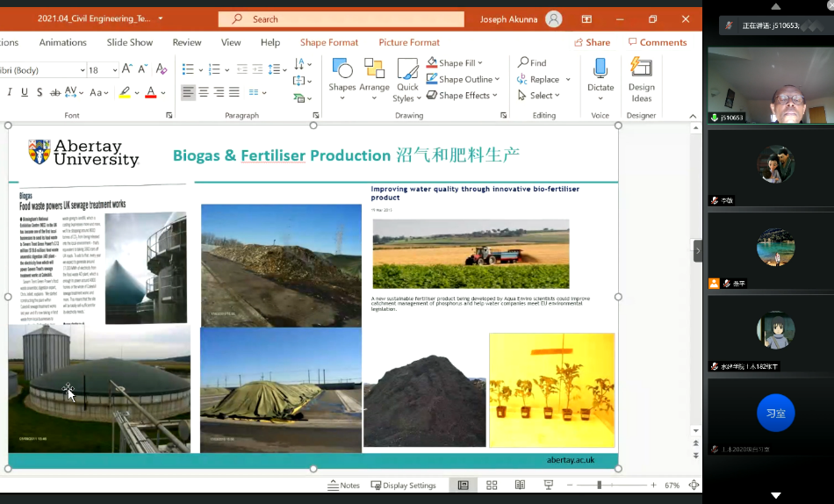Open the Picture Format tab

(409, 42)
